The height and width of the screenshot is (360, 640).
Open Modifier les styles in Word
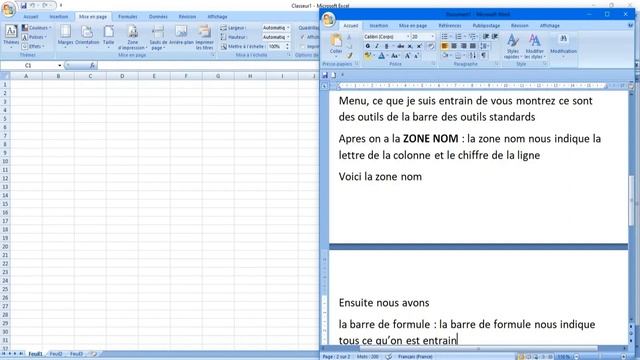[534, 46]
